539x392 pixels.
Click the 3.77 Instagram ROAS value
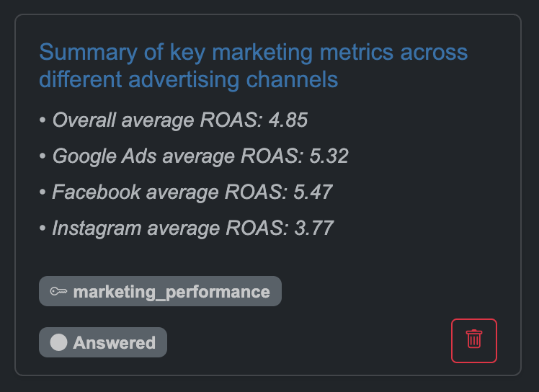point(314,228)
